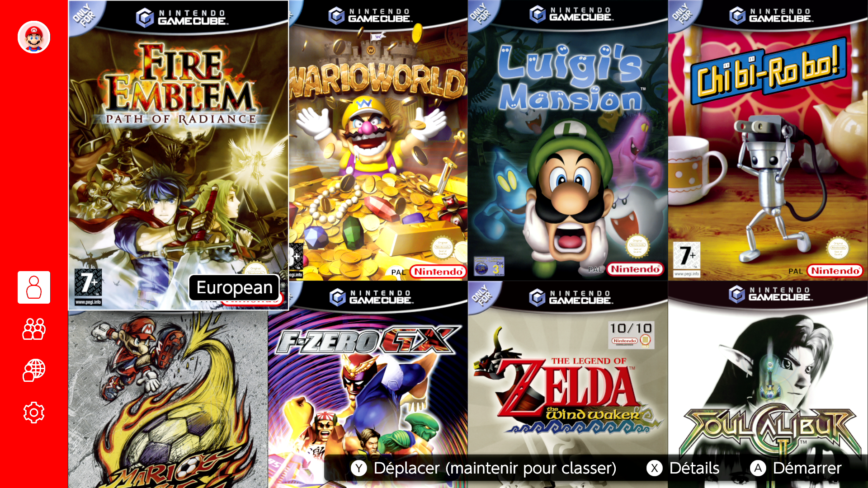Choose Déplacer (maintenir pour classer) option
The width and height of the screenshot is (868, 488).
(495, 468)
